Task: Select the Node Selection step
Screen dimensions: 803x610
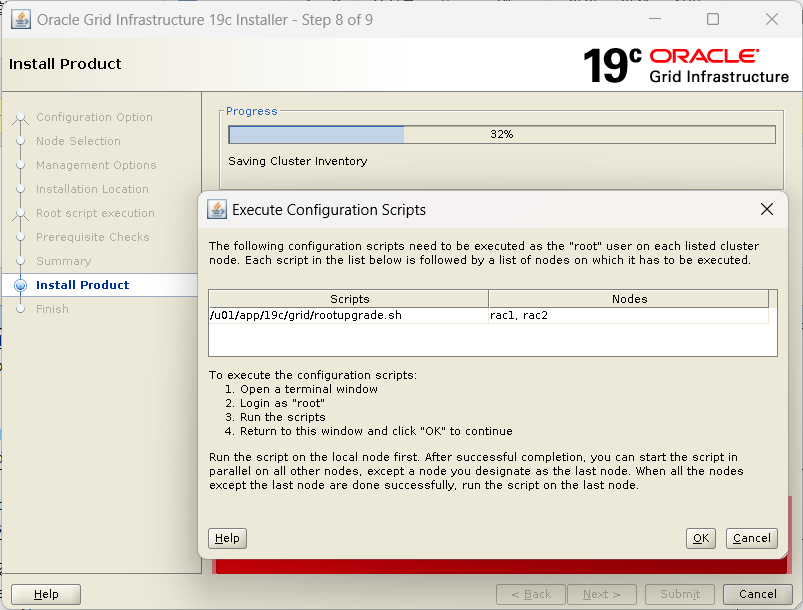Action: click(x=78, y=141)
